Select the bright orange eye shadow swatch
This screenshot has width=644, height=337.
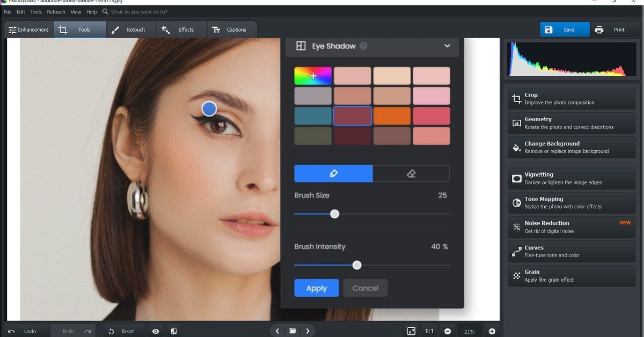392,116
